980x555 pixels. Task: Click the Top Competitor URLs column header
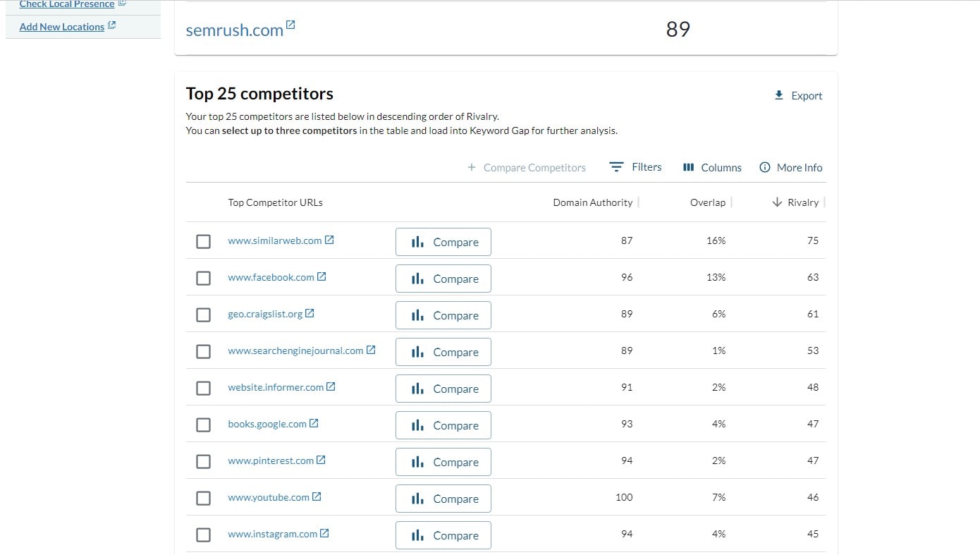(275, 202)
